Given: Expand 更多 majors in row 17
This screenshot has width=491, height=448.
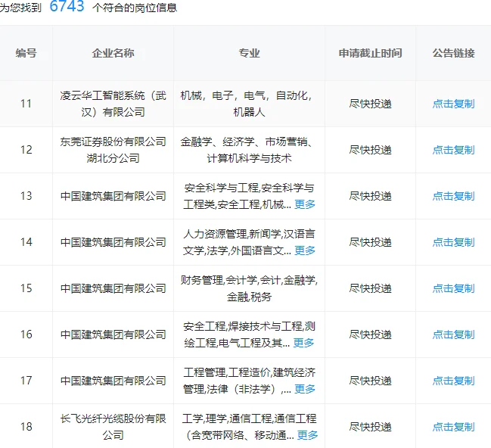Looking at the screenshot, I should point(305,389).
